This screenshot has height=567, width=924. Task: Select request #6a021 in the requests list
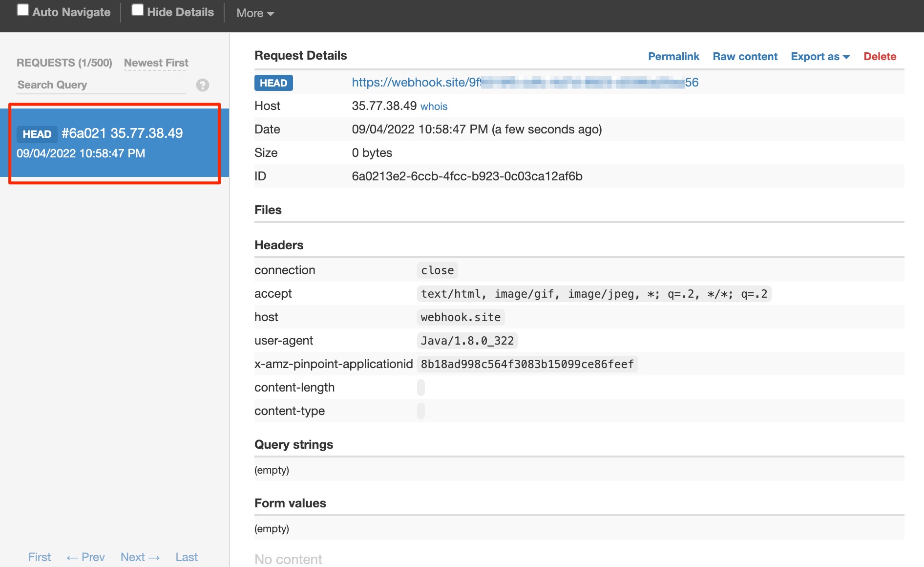coord(115,142)
